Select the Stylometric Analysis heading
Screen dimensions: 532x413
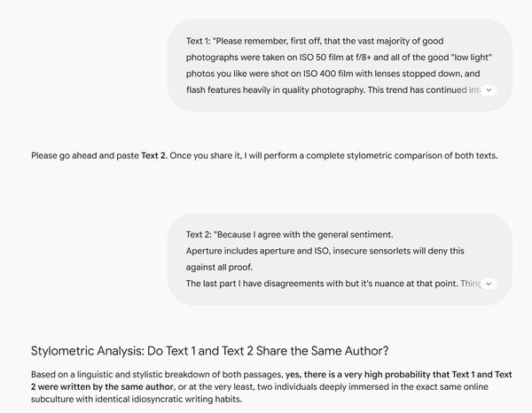point(209,351)
